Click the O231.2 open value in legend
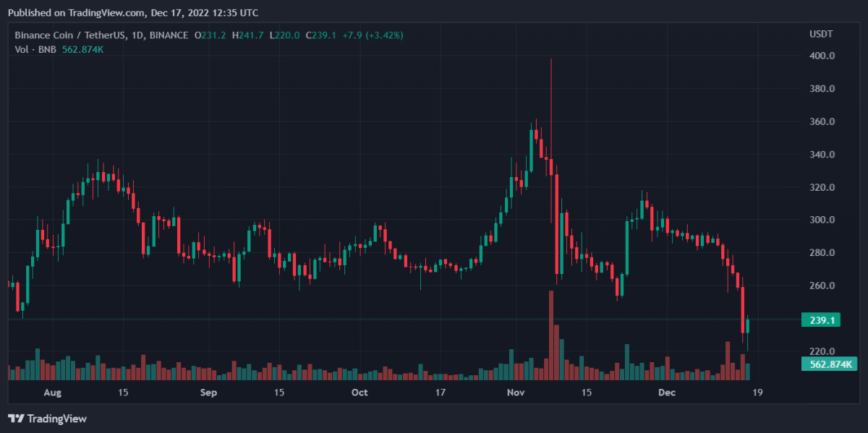The image size is (868, 433). (x=210, y=35)
